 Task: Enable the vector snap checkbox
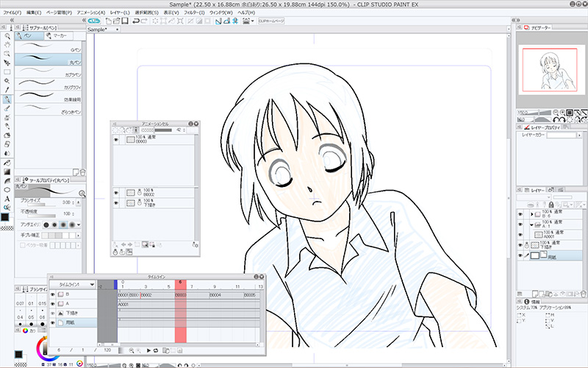click(x=24, y=245)
